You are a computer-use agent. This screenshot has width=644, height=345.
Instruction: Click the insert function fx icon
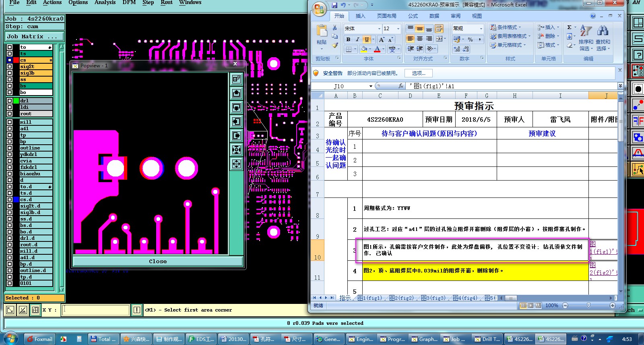(x=401, y=86)
